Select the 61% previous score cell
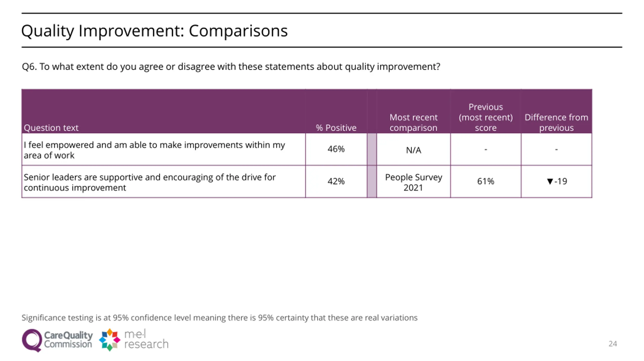Screen dimensions: 644x361 pos(486,181)
